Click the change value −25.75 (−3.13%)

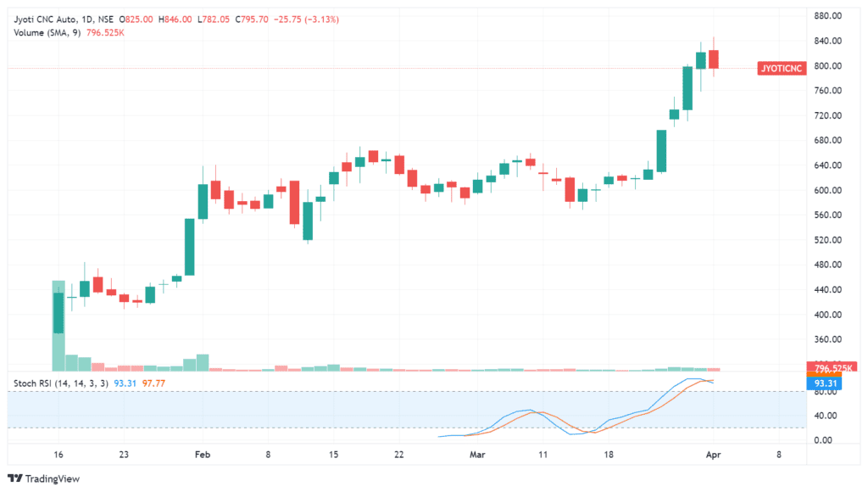[x=306, y=20]
